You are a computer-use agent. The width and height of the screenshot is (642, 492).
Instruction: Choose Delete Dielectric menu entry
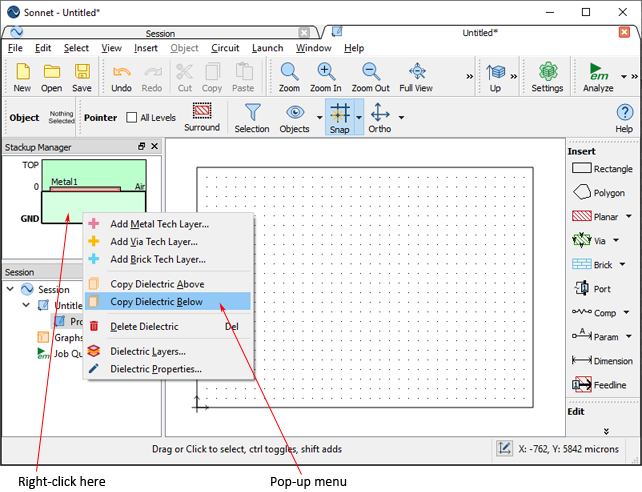click(x=168, y=326)
